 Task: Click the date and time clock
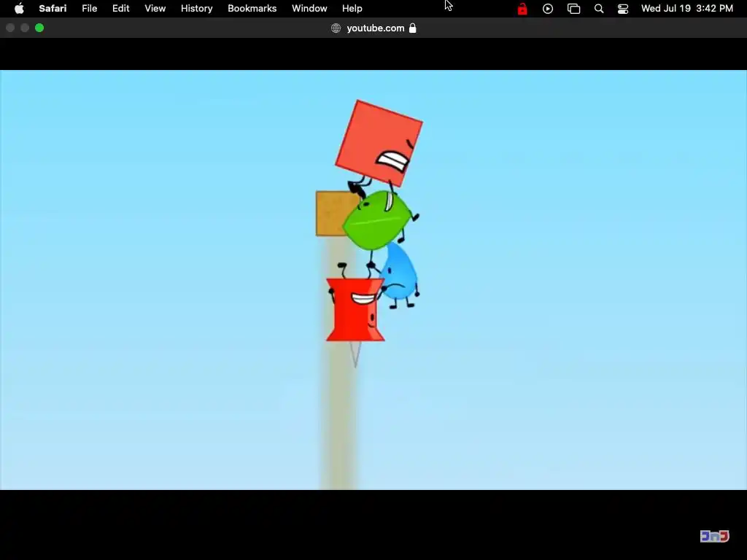pyautogui.click(x=687, y=9)
